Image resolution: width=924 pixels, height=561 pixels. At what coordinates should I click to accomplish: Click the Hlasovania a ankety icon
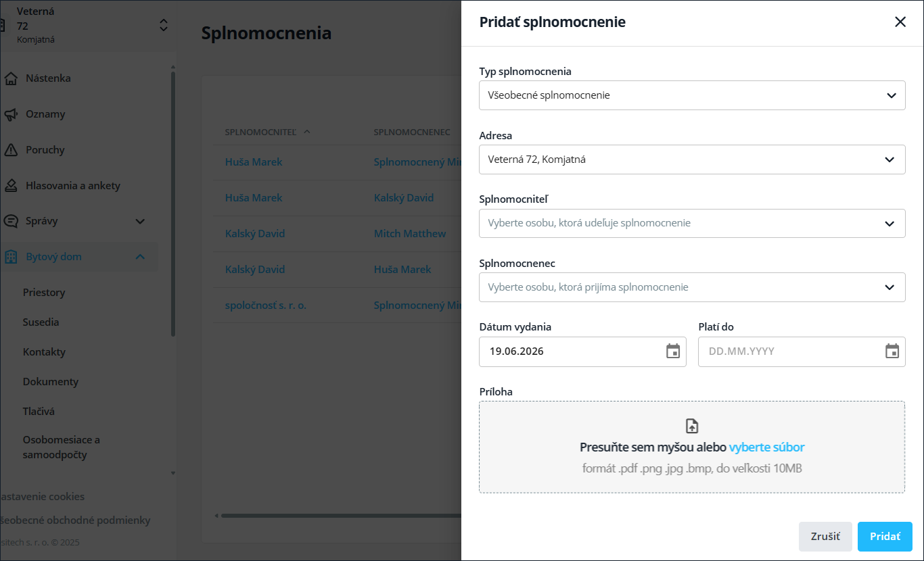(10, 186)
